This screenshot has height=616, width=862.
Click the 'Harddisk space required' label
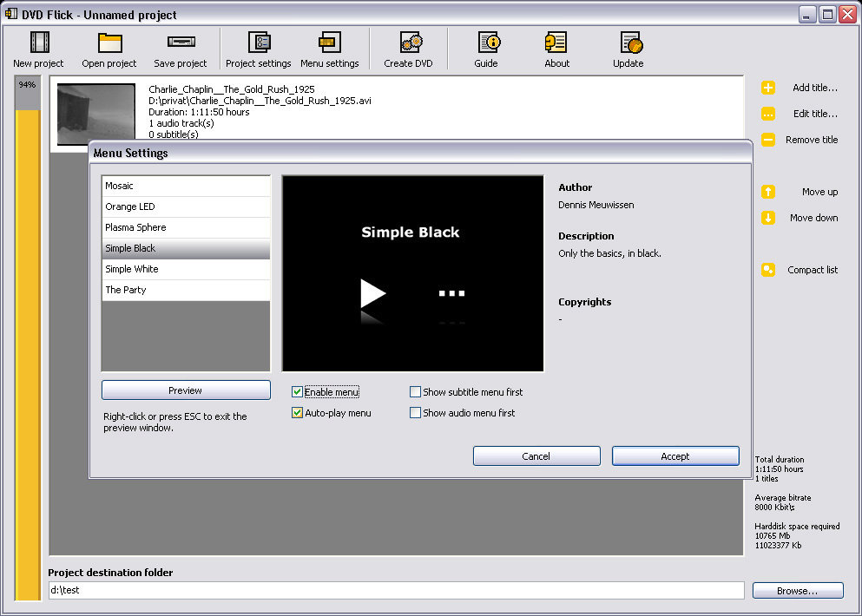797,526
